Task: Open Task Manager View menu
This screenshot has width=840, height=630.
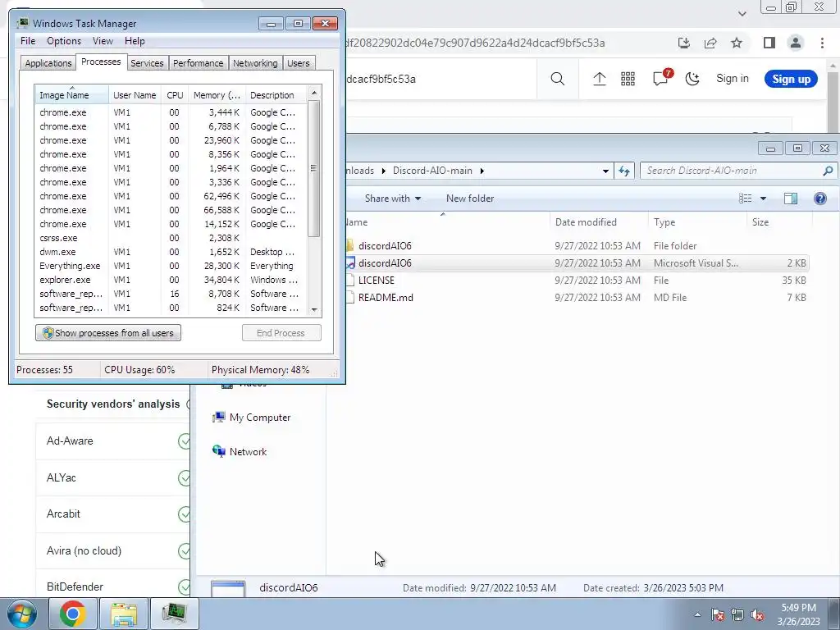Action: [x=103, y=41]
